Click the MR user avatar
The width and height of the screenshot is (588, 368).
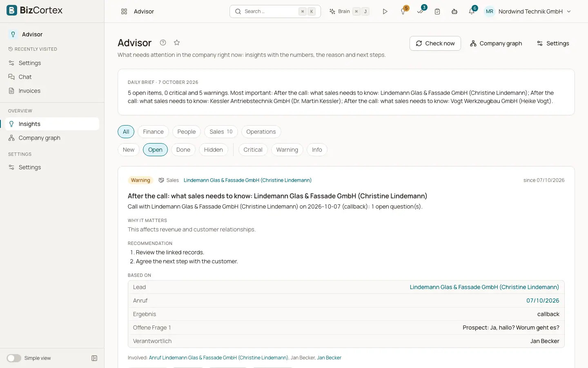490,11
